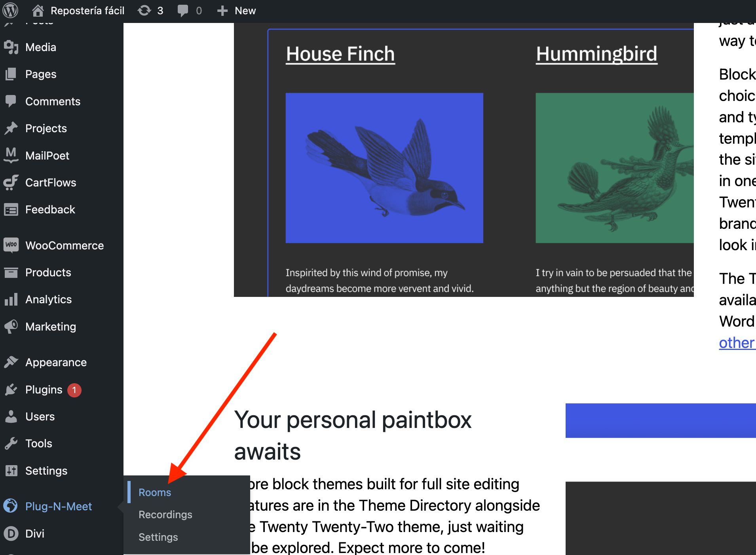Open the Comments menu item
Screen dimensions: 756x555
(x=53, y=101)
